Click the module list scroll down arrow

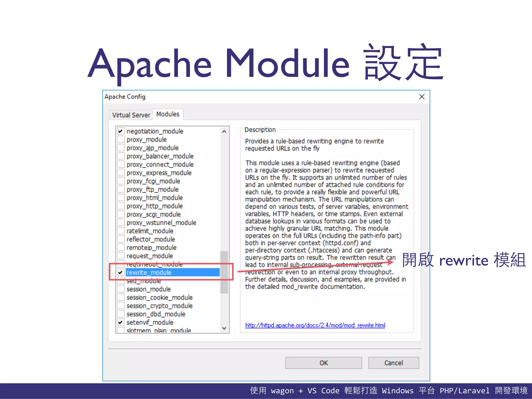(x=224, y=328)
